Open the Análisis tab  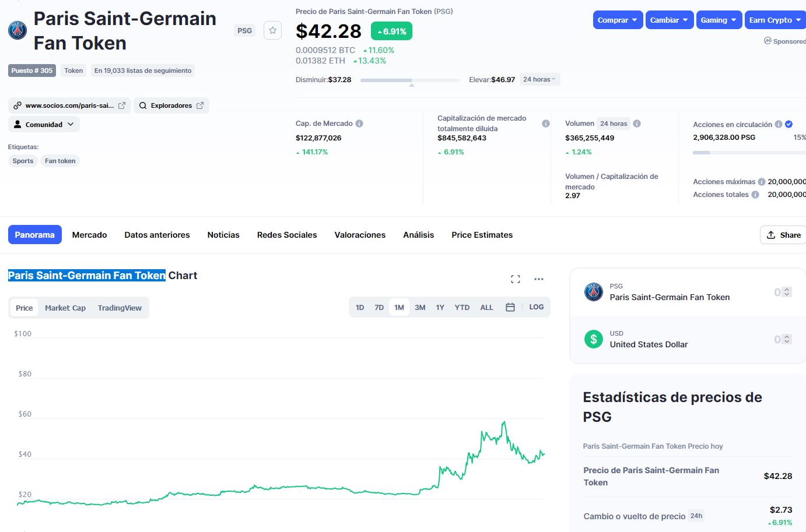[x=419, y=235]
